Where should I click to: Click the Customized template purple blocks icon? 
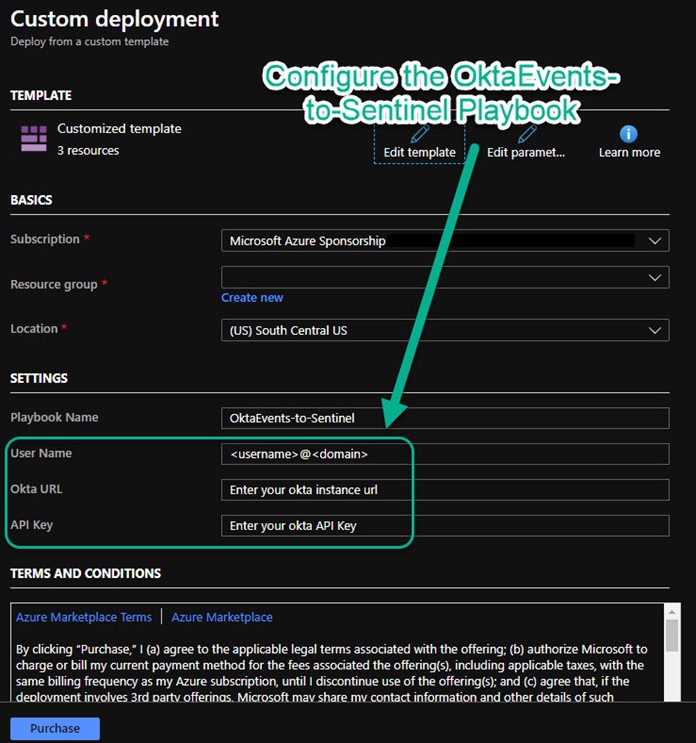click(x=34, y=139)
